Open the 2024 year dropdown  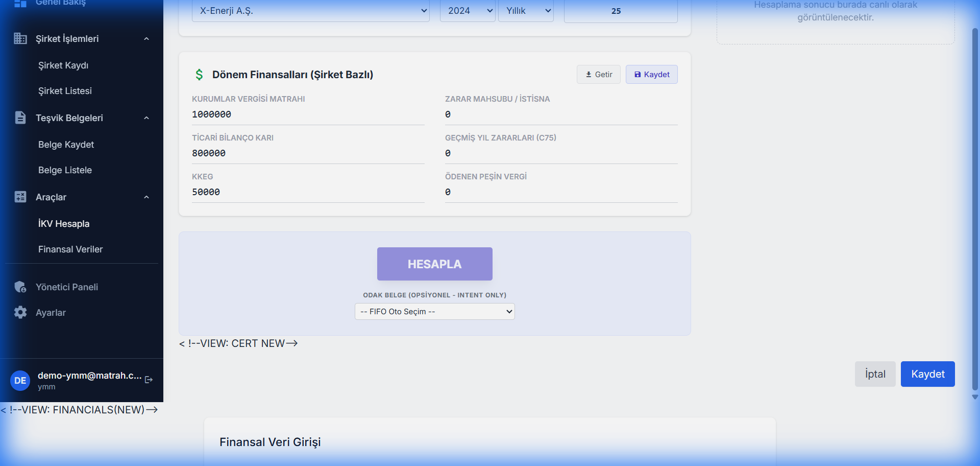(468, 11)
